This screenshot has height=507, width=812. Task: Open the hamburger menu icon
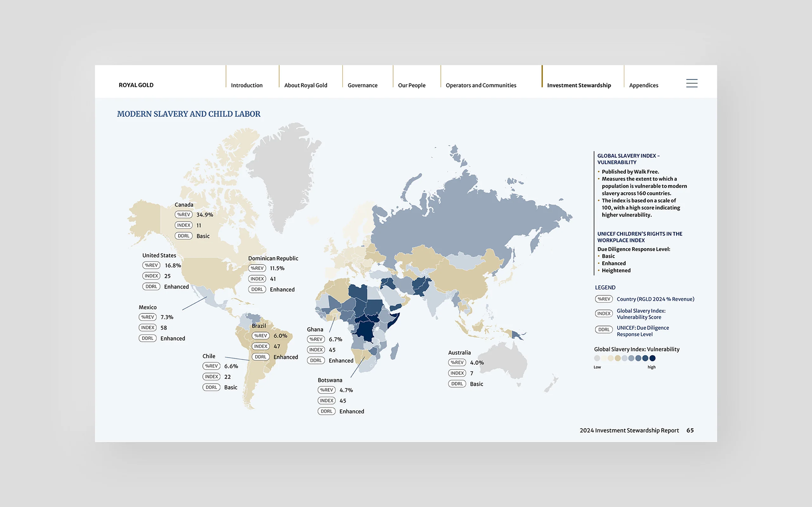tap(691, 83)
